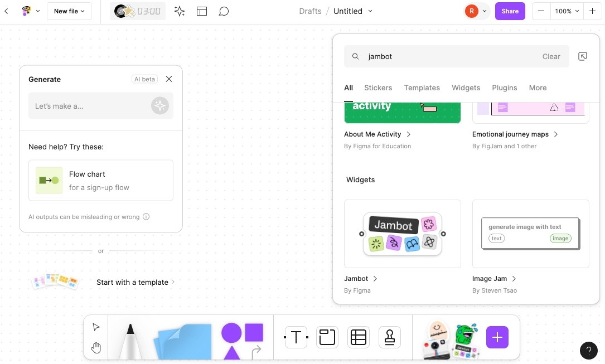Select the Text tool
This screenshot has width=605, height=364.
coord(296,337)
